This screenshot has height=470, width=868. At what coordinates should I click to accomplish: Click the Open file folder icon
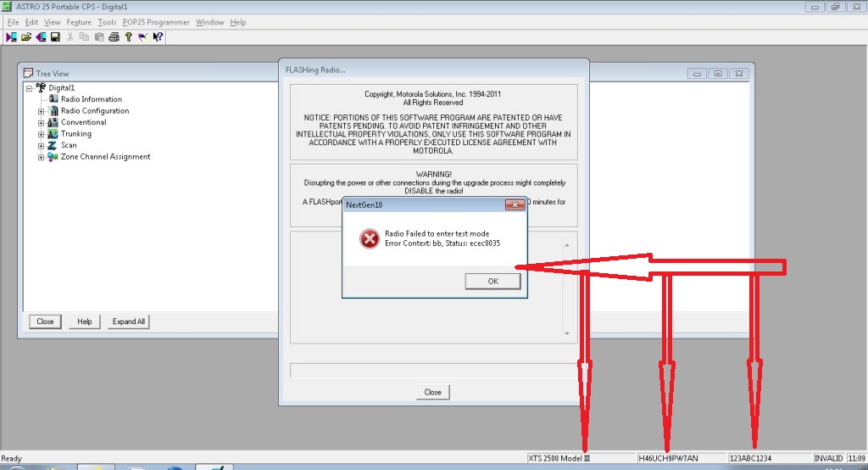pos(26,37)
